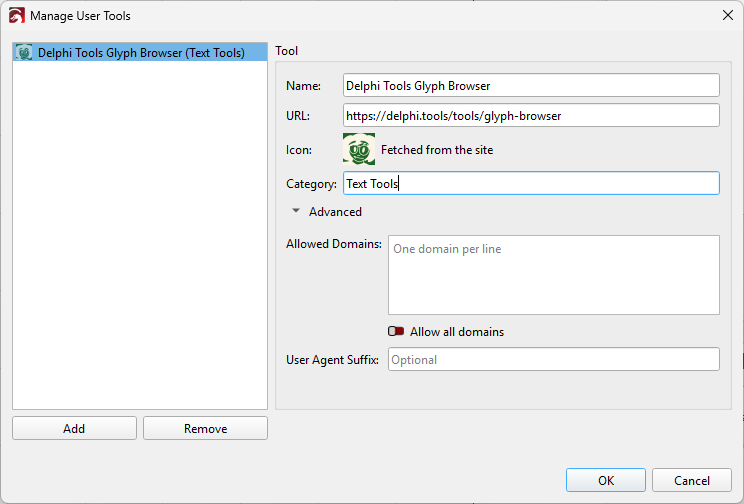Click the fetched site icon next to Icon label

[359, 149]
